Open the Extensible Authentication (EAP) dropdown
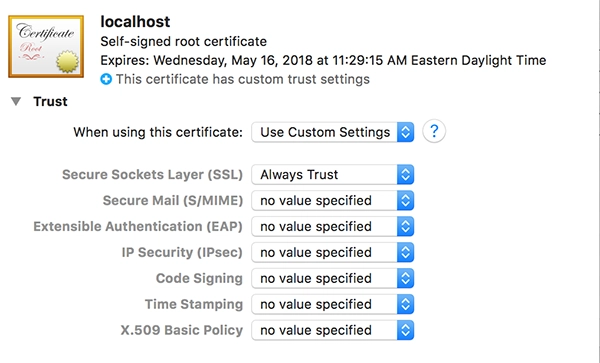This screenshot has height=363, width=600. (x=333, y=226)
